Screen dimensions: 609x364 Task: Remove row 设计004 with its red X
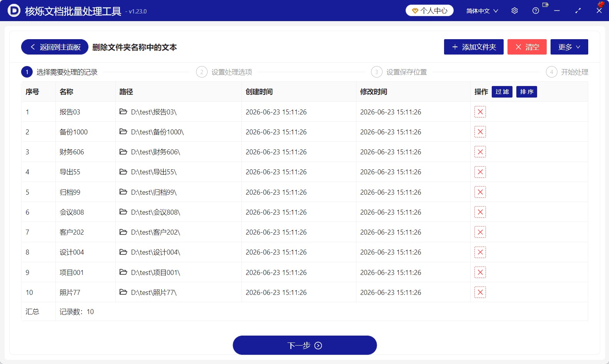[x=480, y=252]
